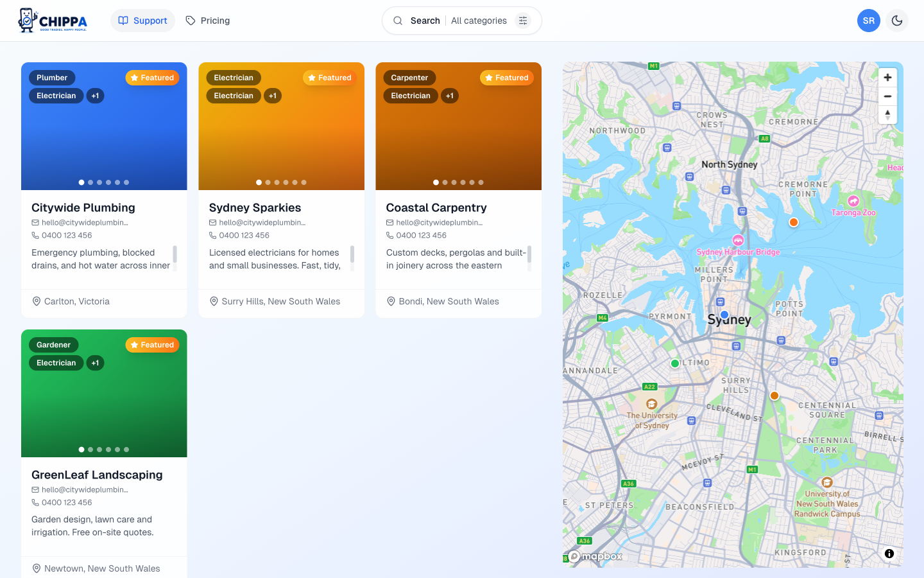This screenshot has height=578, width=924.
Task: Open the Chippa logo home link
Action: pos(53,21)
